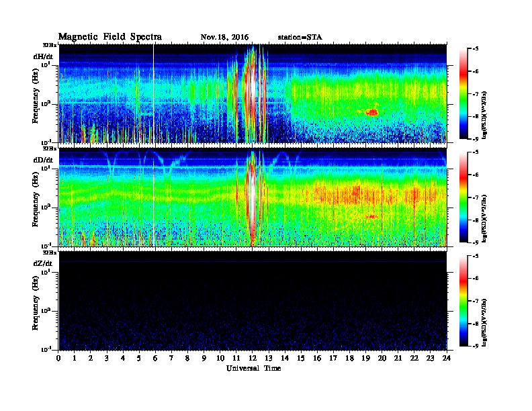Click the 'Universal Time' axis title
This screenshot has width=532, height=411.
tap(253, 368)
